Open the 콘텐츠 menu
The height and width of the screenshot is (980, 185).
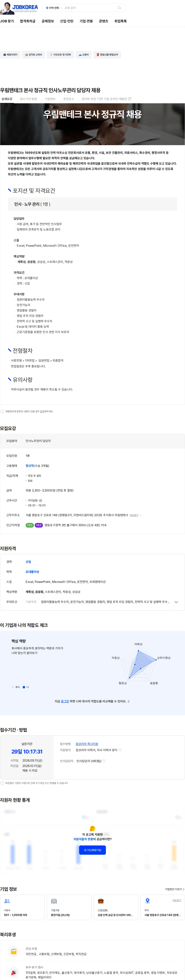tap(103, 21)
